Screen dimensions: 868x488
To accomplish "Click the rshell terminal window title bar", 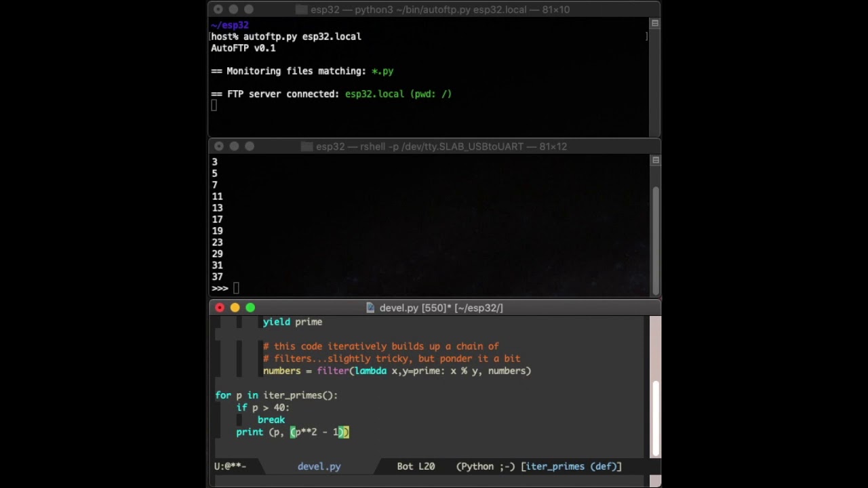I will (434, 146).
